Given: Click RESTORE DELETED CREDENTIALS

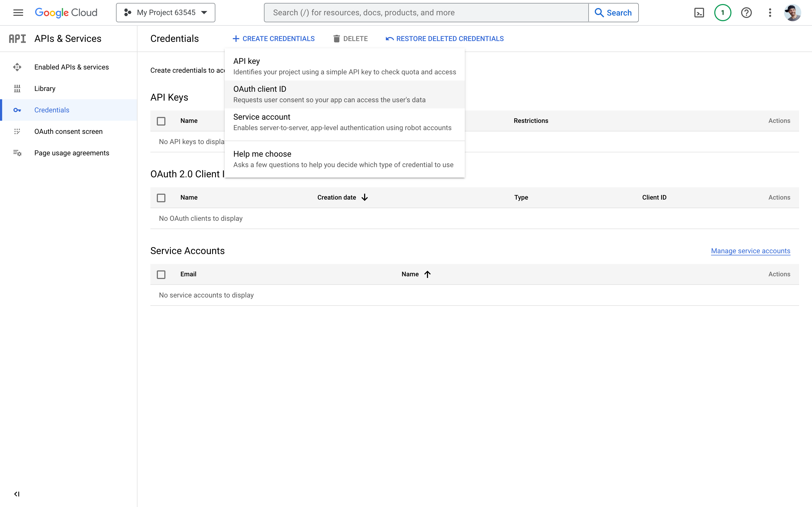Looking at the screenshot, I should (444, 38).
